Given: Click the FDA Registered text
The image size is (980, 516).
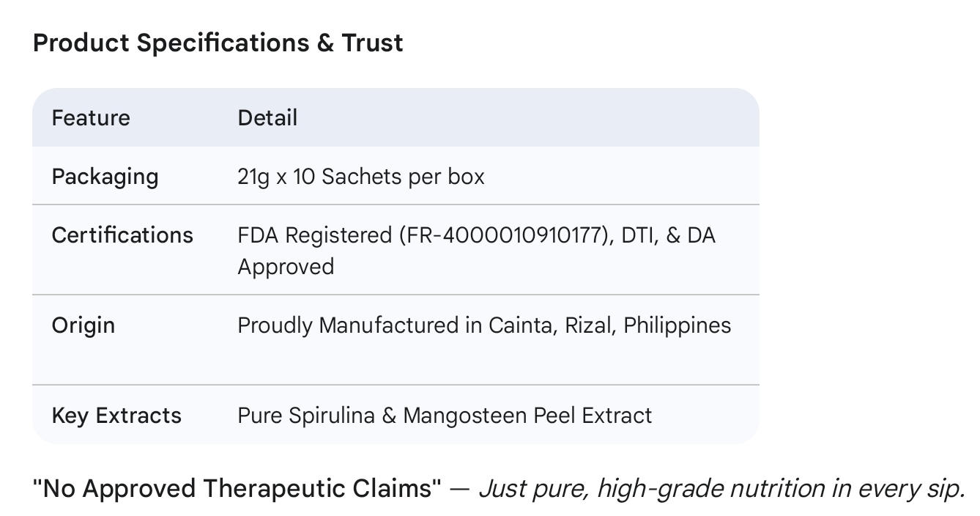Looking at the screenshot, I should click(x=315, y=235).
